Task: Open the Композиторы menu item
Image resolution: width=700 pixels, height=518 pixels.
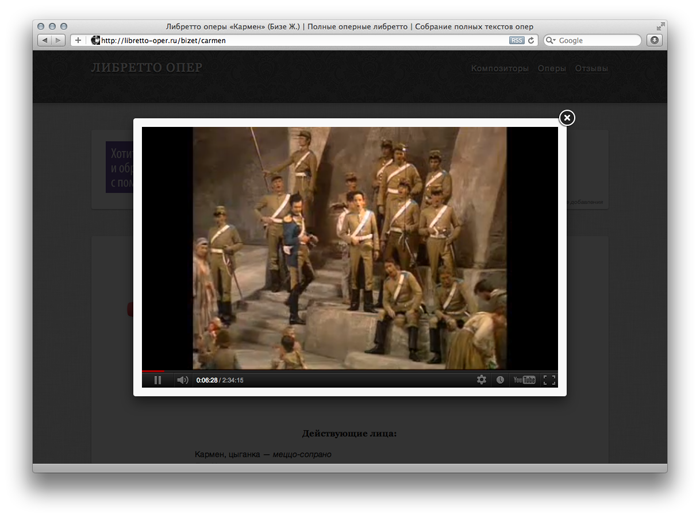Action: click(x=500, y=69)
